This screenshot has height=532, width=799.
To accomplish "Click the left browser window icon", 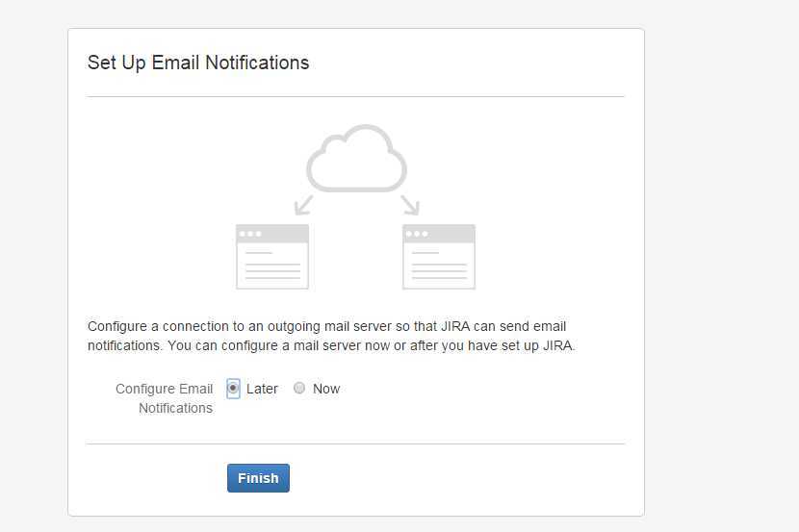I will (272, 257).
